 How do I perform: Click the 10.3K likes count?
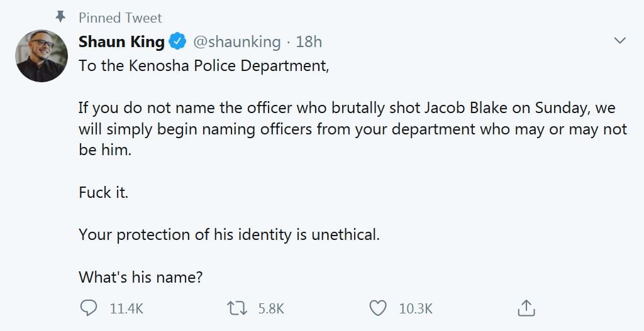pyautogui.click(x=416, y=308)
